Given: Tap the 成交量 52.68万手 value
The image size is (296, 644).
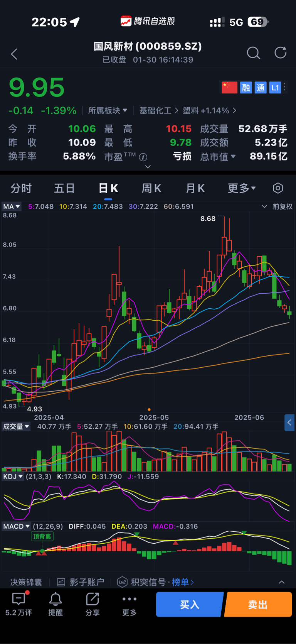Looking at the screenshot, I should [x=263, y=129].
